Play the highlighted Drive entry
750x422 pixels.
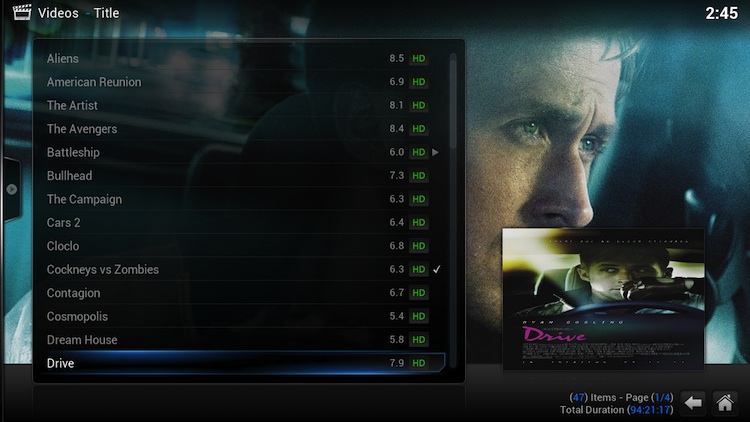[x=243, y=363]
